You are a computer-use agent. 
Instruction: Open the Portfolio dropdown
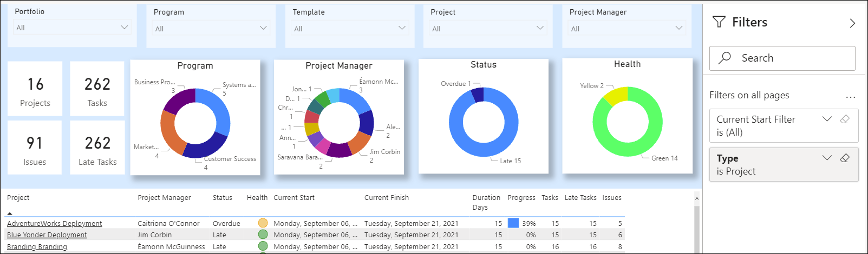(x=72, y=28)
